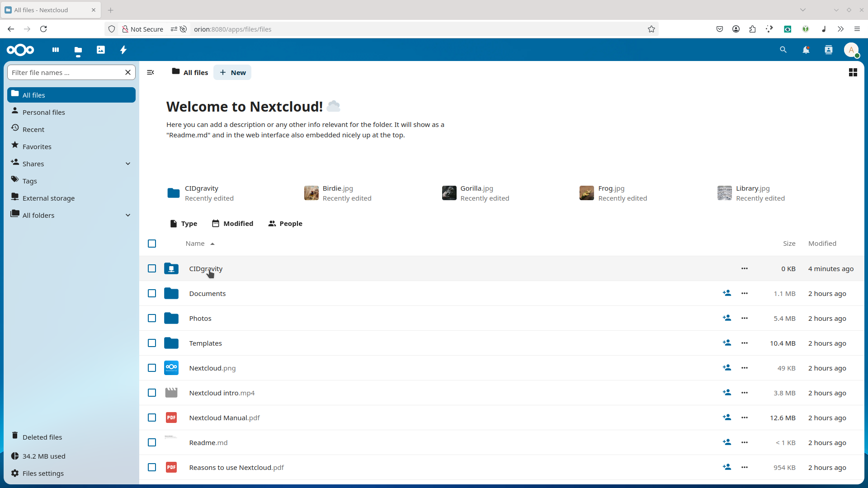
Task: Open Files settings at sidebar bottom
Action: 71,473
